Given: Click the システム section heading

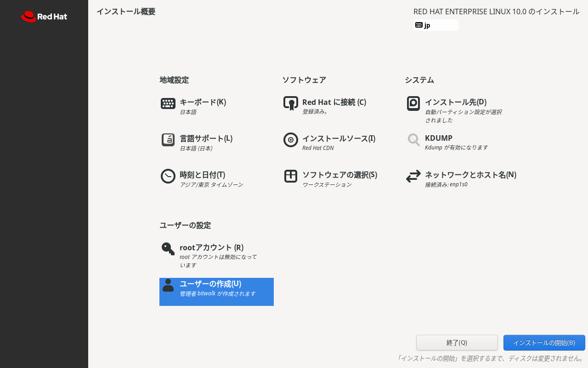Looking at the screenshot, I should click(x=419, y=80).
